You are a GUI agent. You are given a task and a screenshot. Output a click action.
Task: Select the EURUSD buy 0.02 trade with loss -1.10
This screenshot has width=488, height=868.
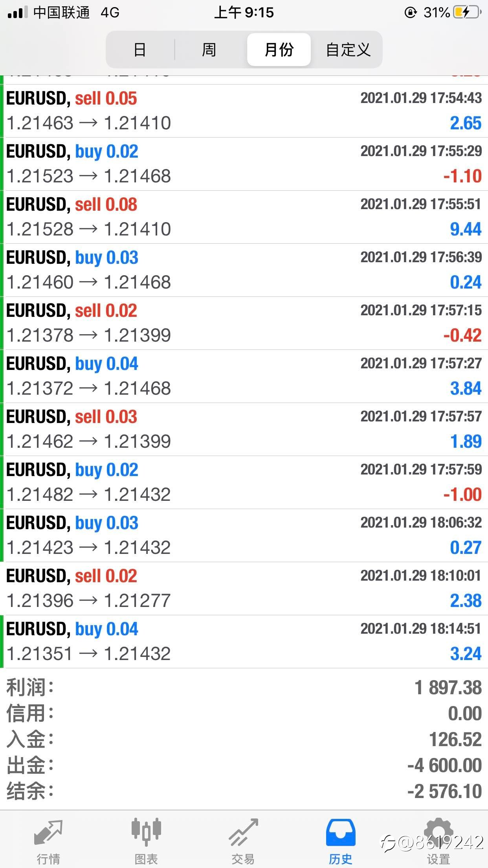(x=244, y=164)
